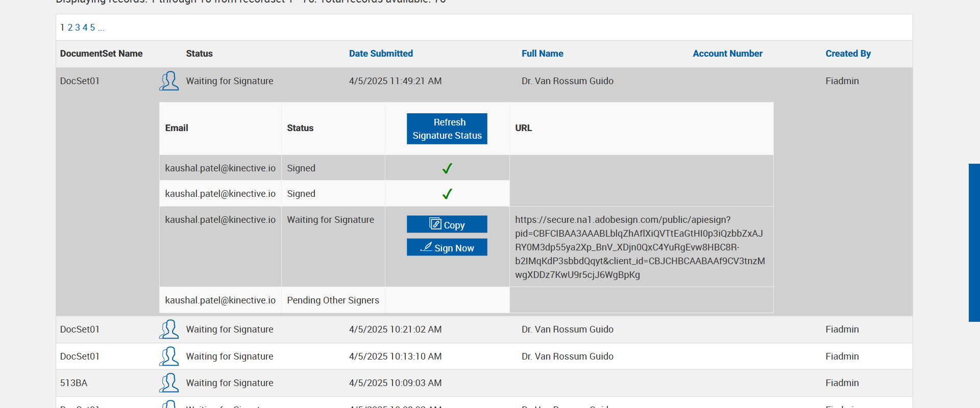
Task: Click the blue vertical tab on right edge
Action: [974, 242]
